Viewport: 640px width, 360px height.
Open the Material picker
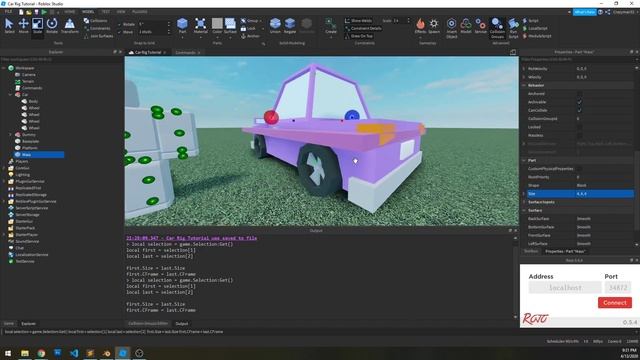(x=200, y=25)
